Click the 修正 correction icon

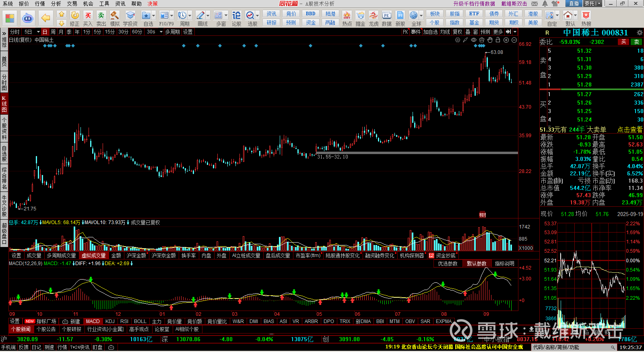75,15
